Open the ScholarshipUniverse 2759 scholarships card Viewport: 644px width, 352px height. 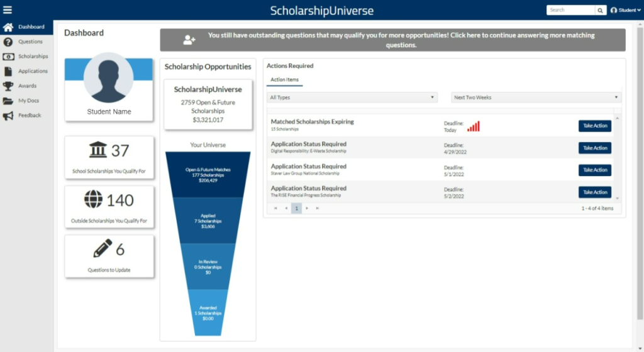tap(208, 104)
